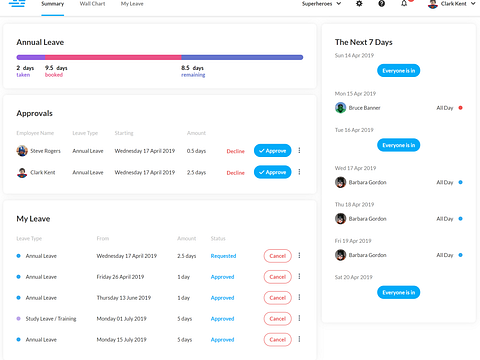The image size is (480, 360).
Task: Click Clark Kent's avatar in Approvals
Action: 22,172
